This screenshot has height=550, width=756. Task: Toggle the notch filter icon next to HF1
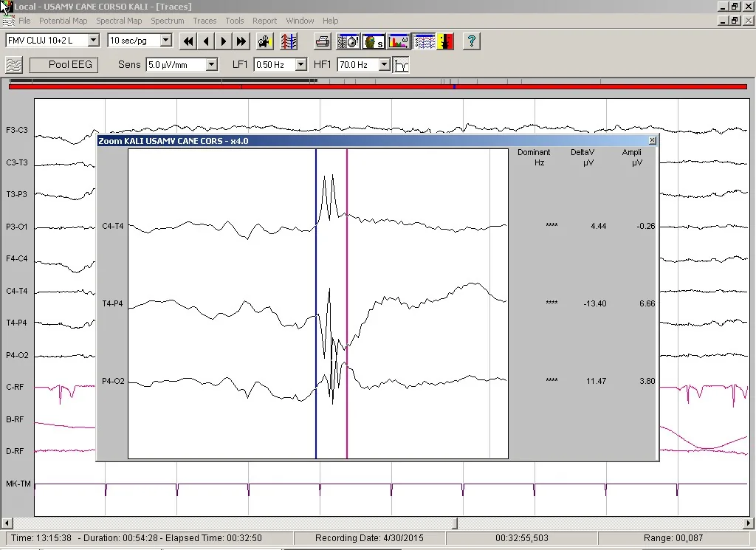click(x=401, y=65)
